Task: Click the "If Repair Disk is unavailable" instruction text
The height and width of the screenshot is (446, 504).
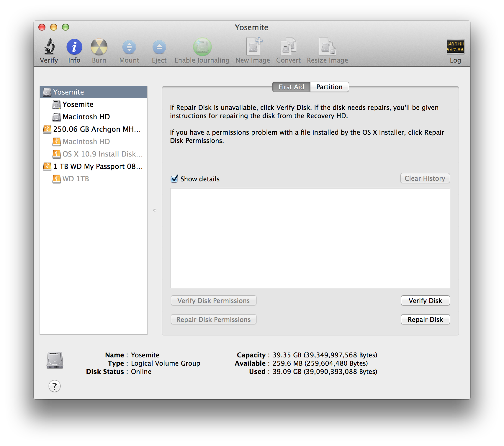Action: click(304, 112)
